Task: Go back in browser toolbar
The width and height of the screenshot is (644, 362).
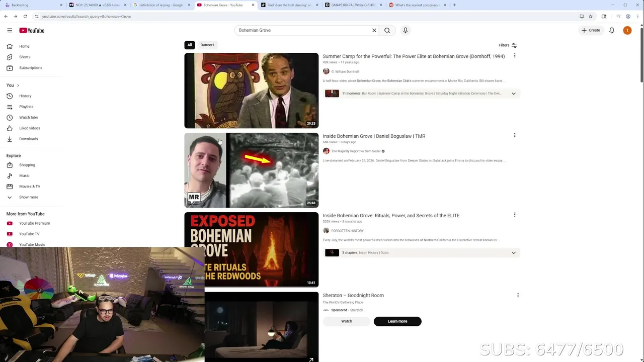Action: coord(6,16)
